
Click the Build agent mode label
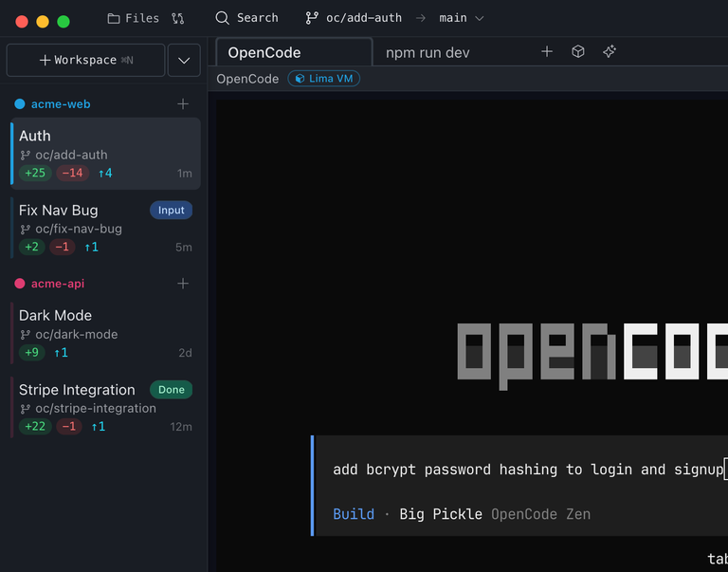[x=354, y=514]
